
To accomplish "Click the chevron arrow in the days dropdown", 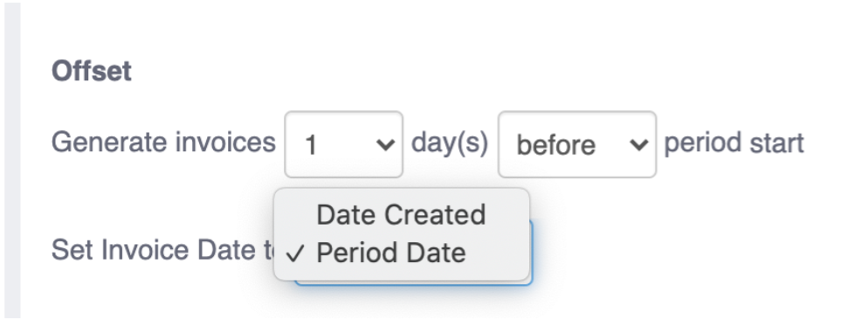I will [385, 145].
